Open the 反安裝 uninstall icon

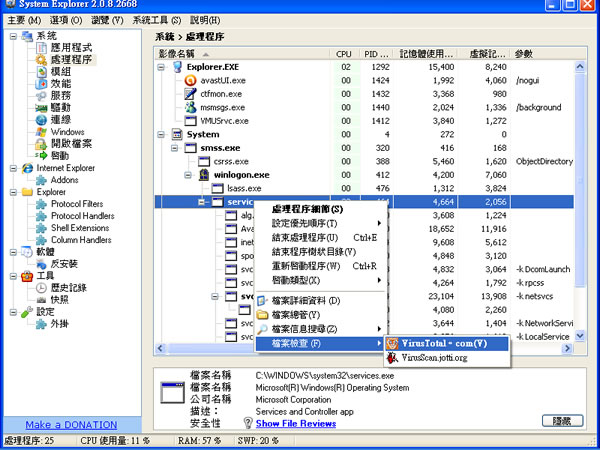tap(41, 264)
